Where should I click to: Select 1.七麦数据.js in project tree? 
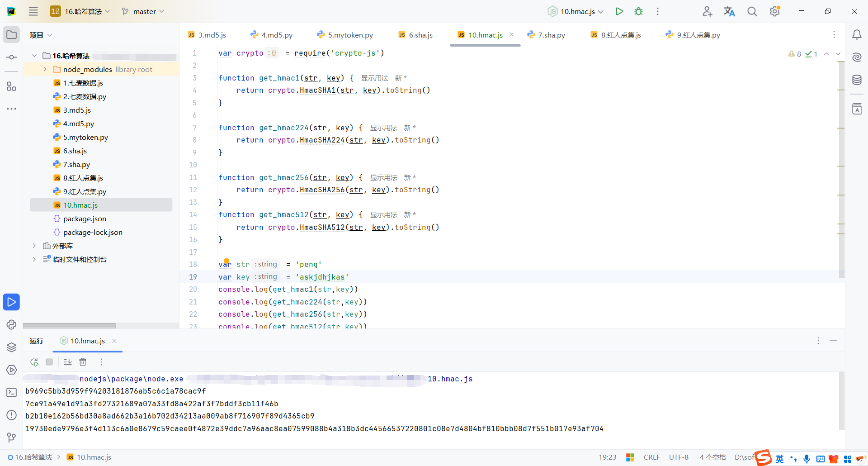coord(83,83)
